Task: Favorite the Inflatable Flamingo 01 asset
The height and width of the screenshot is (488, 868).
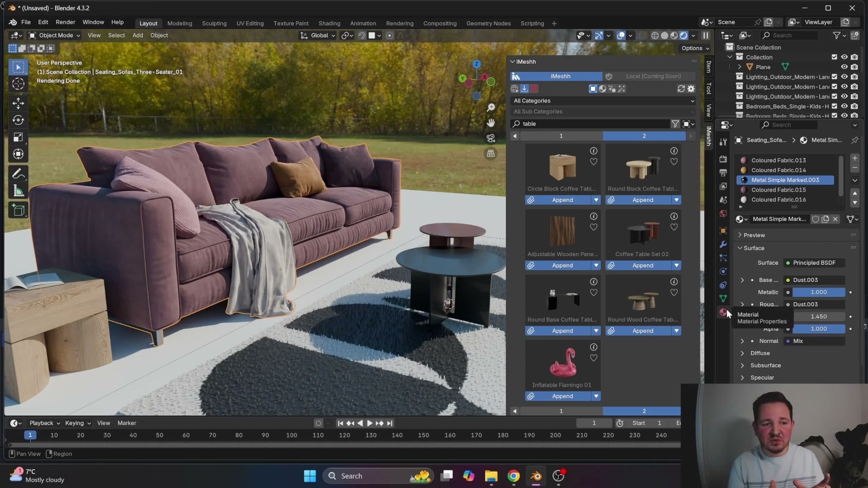Action: tap(594, 358)
